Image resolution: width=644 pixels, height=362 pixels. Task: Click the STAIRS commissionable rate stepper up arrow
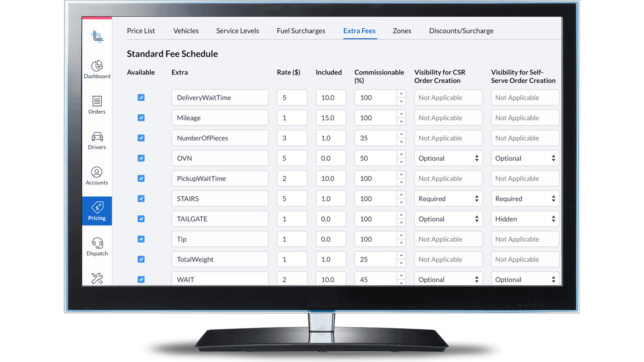400,195
